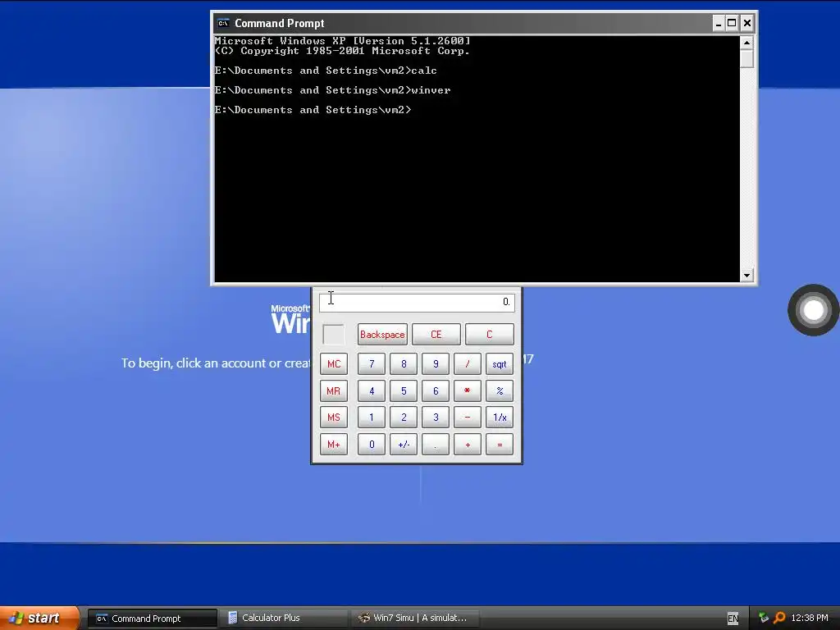The image size is (840, 630).
Task: Click calculator digit 4 button
Action: [x=372, y=390]
